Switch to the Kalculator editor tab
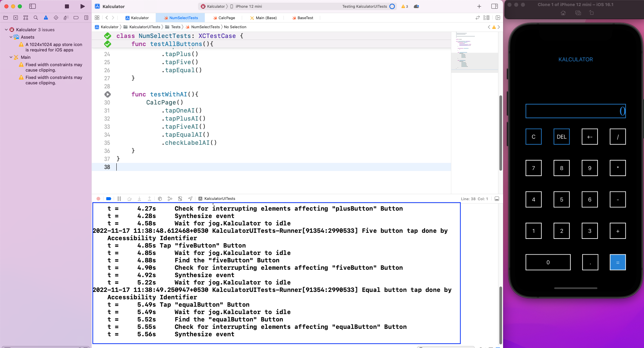Screen dimensions: 644x348 point(137,18)
